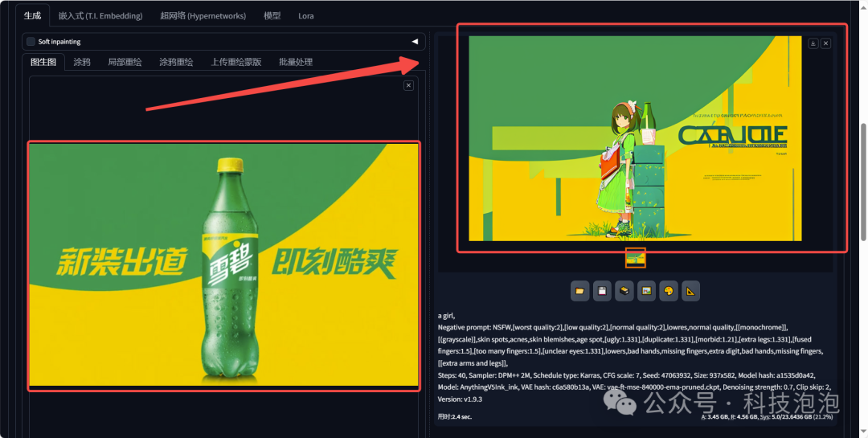This screenshot has height=438, width=868.
Task: Remove the uploaded Sprite source image
Action: click(x=408, y=85)
